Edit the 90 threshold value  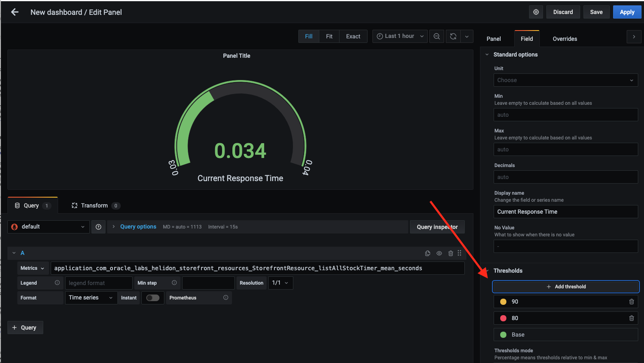pyautogui.click(x=567, y=302)
